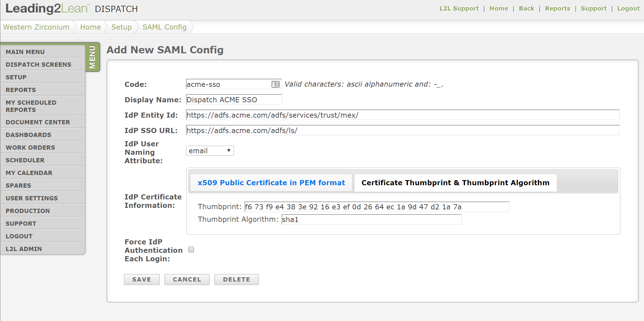The height and width of the screenshot is (321, 644).
Task: Click the Western Zirconium breadcrumb
Action: 36,27
